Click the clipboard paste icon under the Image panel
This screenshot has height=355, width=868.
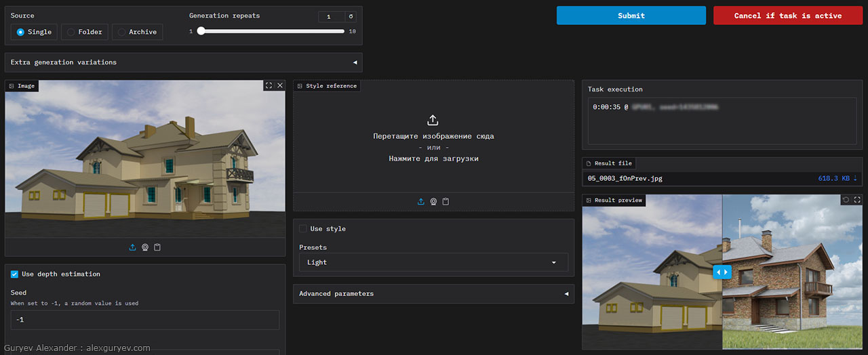click(157, 247)
